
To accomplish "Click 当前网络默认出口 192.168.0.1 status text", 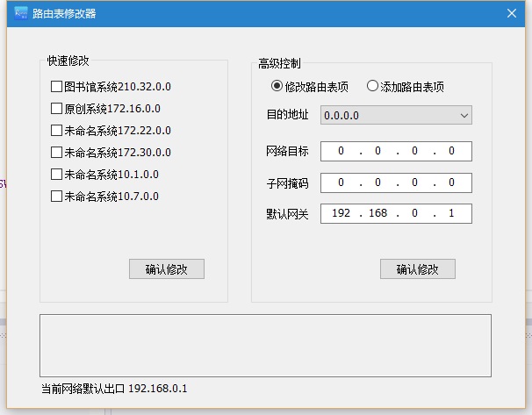I will coord(114,389).
